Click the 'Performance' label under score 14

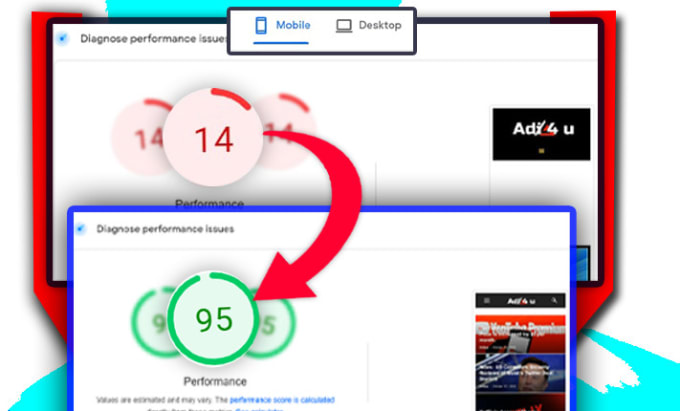point(209,203)
